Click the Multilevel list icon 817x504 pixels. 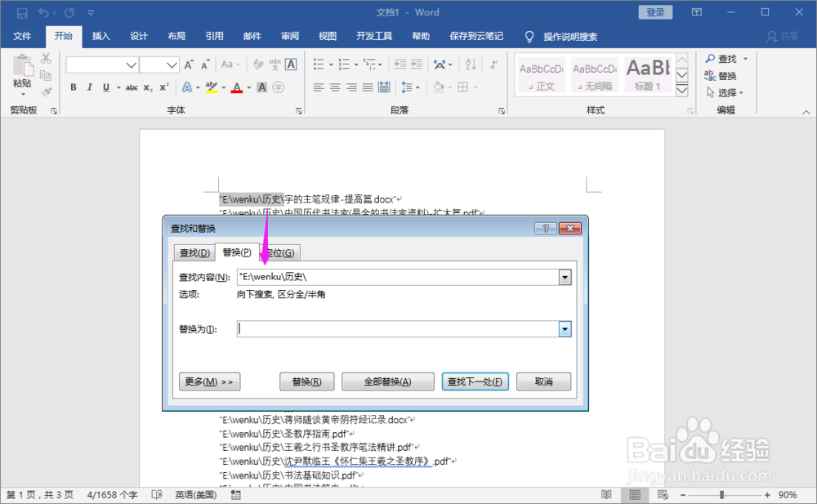369,64
